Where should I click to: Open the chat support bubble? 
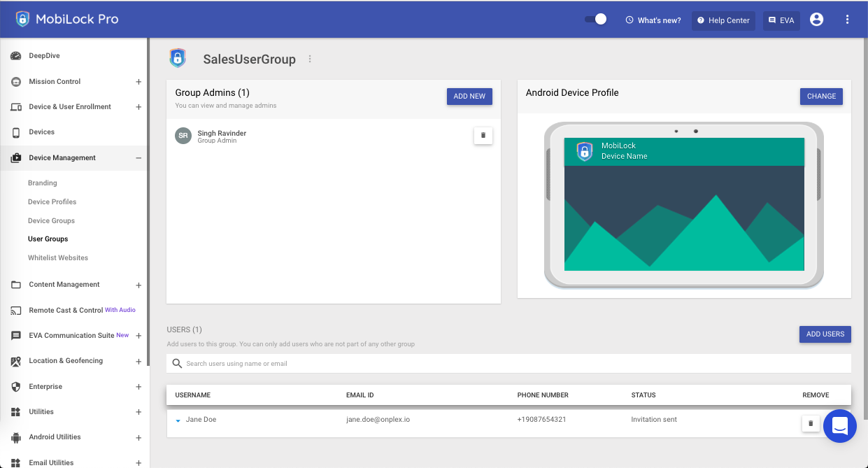point(840,425)
